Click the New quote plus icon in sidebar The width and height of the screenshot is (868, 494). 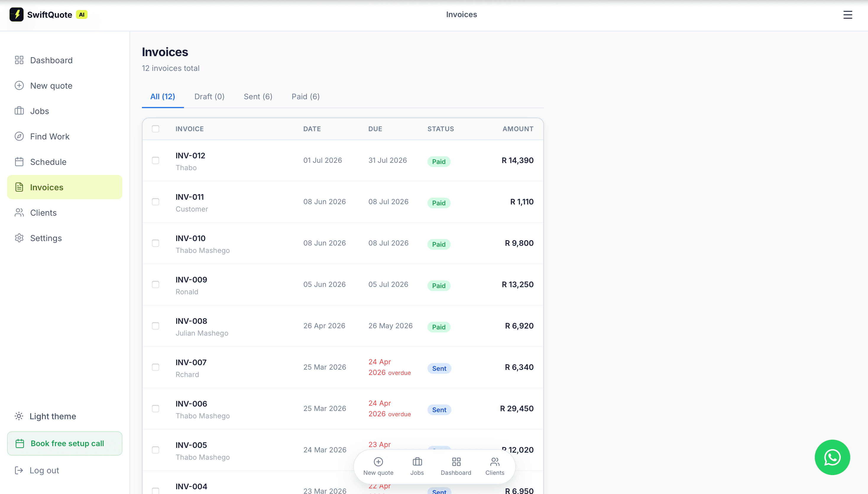pos(19,85)
